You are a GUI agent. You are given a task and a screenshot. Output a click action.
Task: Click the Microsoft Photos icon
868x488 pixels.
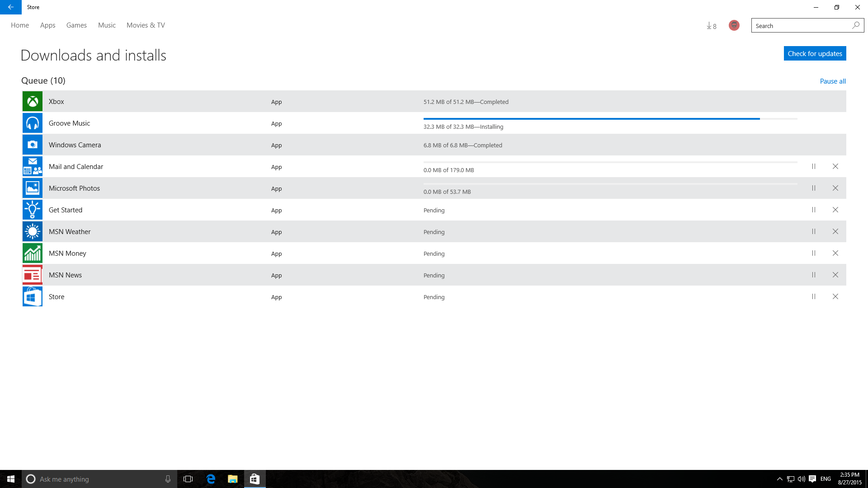33,188
